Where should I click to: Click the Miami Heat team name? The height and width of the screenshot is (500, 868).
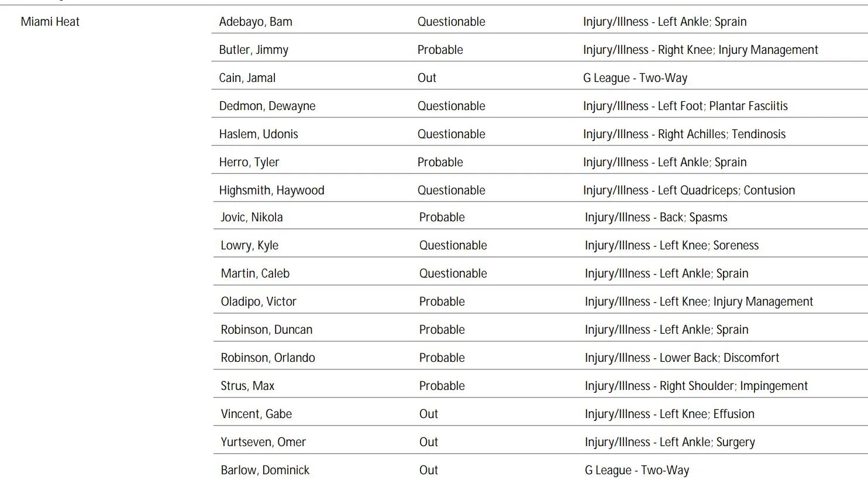click(x=50, y=22)
